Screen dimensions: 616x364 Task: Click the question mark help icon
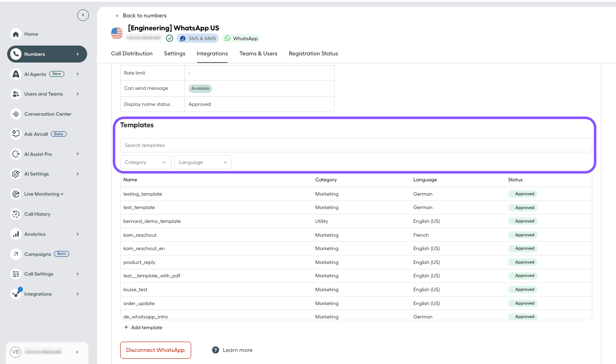(x=215, y=350)
